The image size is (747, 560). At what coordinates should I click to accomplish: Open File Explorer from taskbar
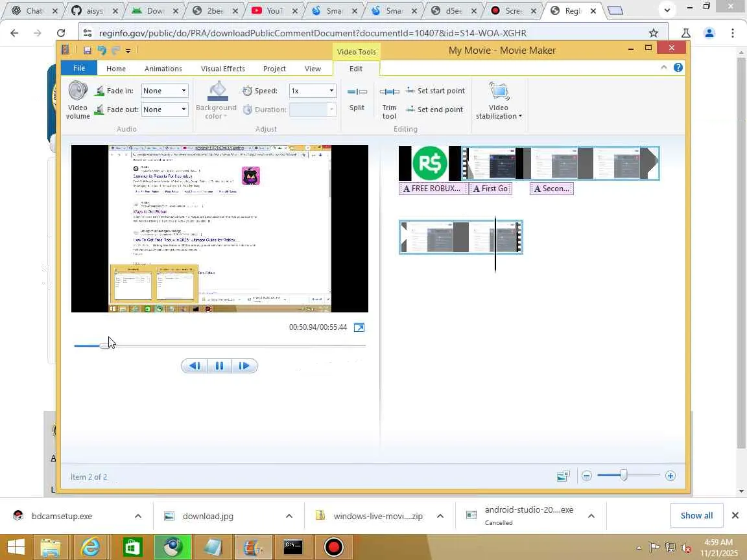50,548
